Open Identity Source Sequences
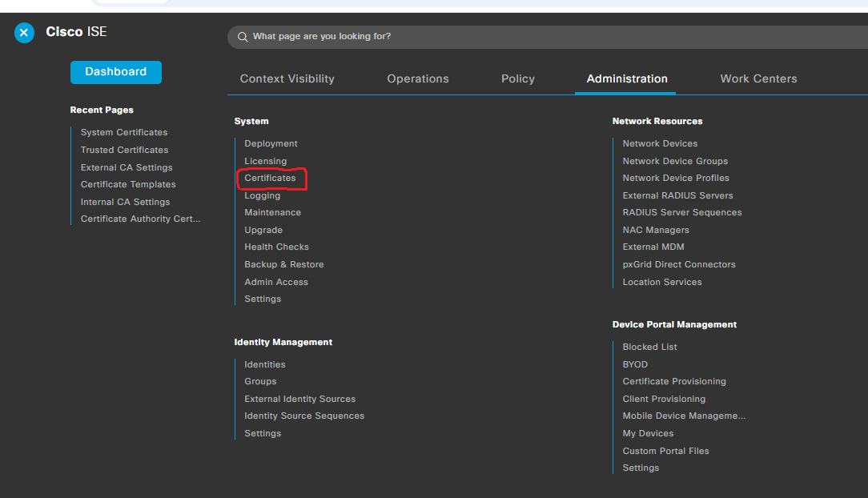This screenshot has width=868, height=498. click(304, 416)
